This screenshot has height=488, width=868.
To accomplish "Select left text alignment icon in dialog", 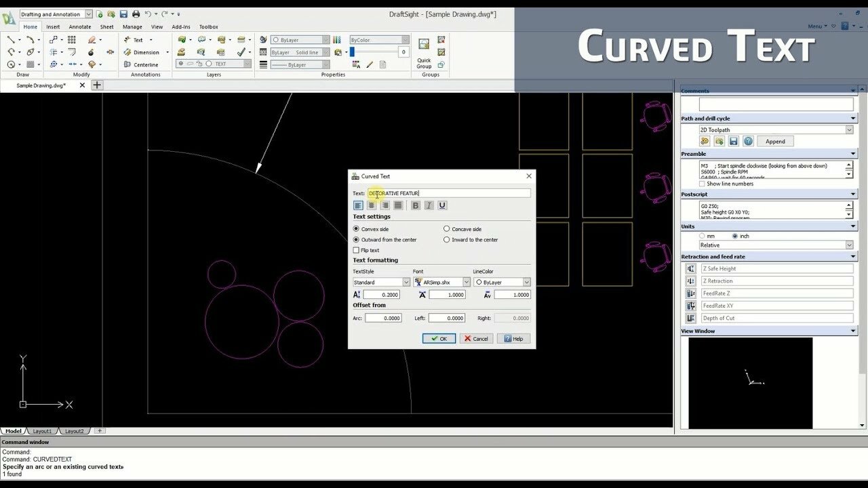I will (x=358, y=205).
